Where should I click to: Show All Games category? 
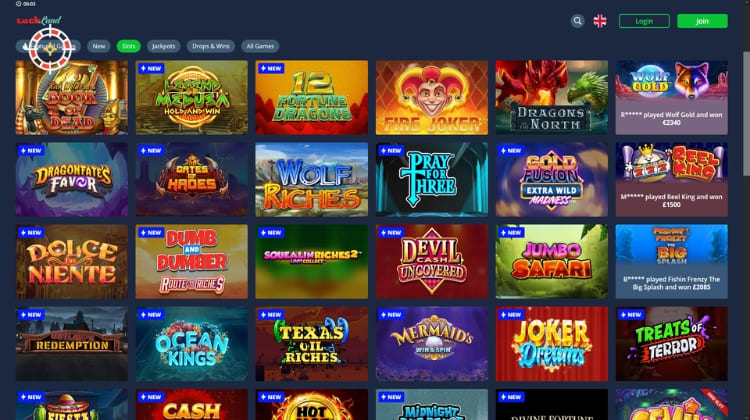pos(260,46)
